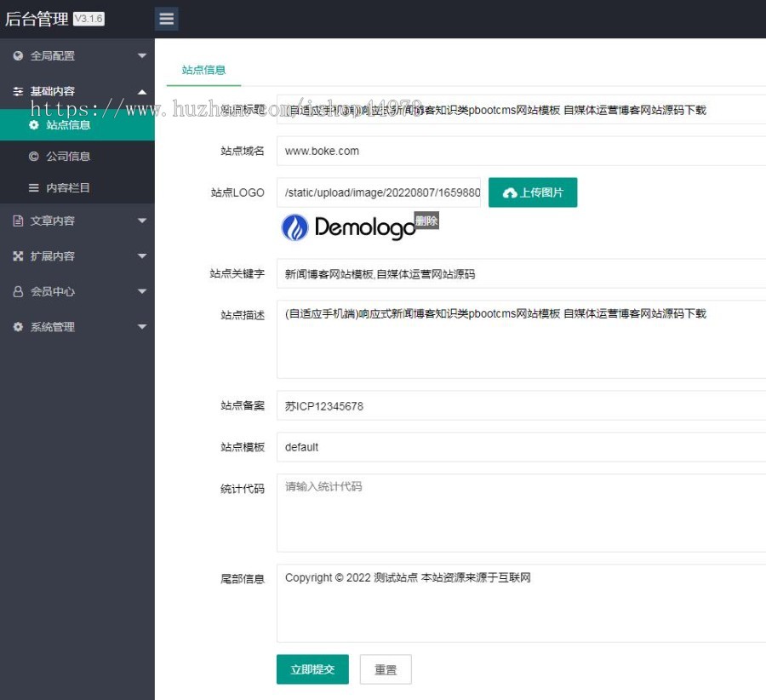Click the 尾部信息 field label
The height and width of the screenshot is (700, 766).
[243, 579]
